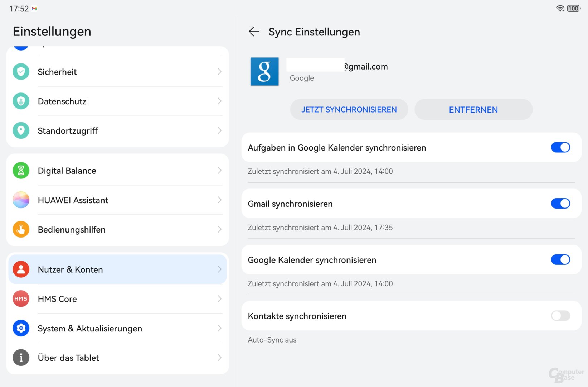
Task: Open HMS Core settings entry
Action: click(117, 299)
